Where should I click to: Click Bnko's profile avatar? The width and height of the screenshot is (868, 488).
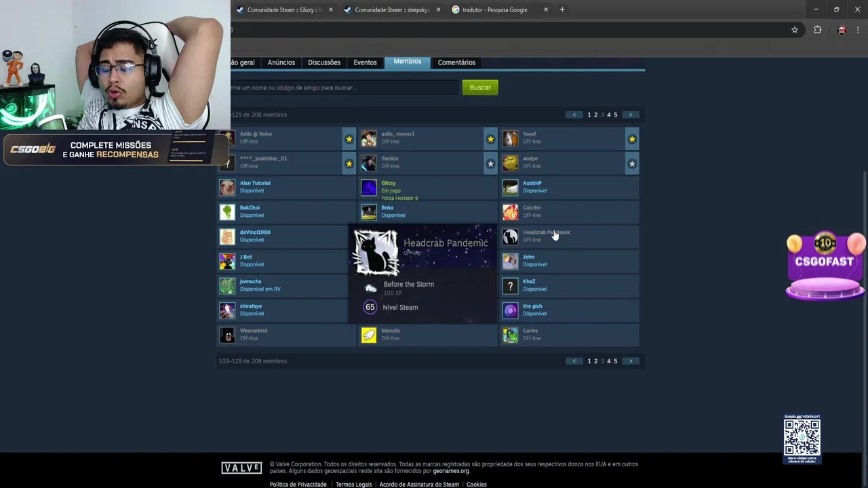[369, 212]
